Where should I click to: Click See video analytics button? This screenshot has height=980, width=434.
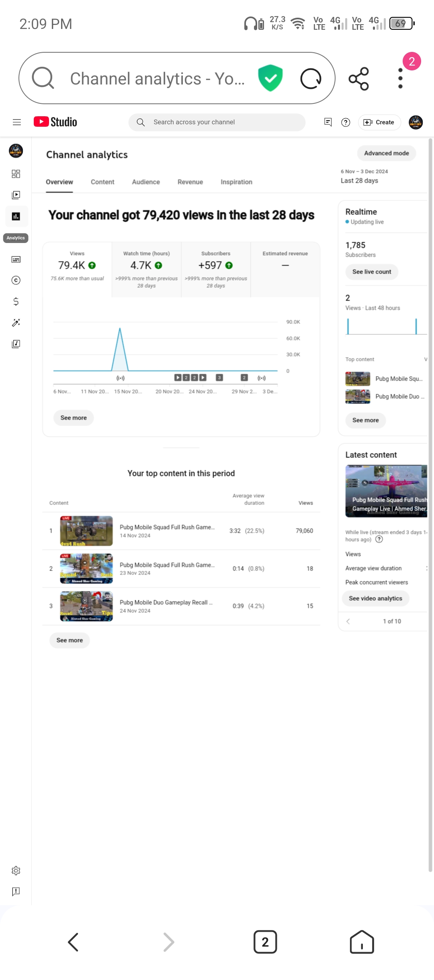tap(375, 599)
